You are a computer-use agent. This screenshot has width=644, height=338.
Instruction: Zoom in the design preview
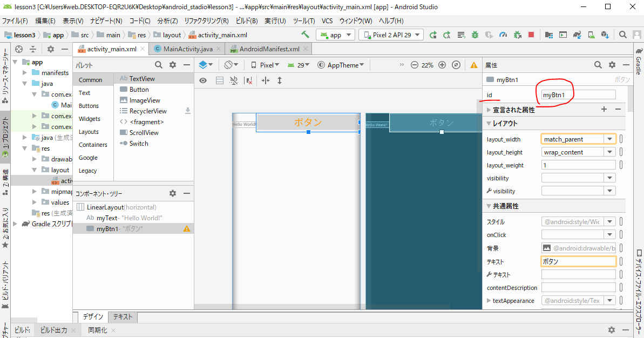click(442, 65)
